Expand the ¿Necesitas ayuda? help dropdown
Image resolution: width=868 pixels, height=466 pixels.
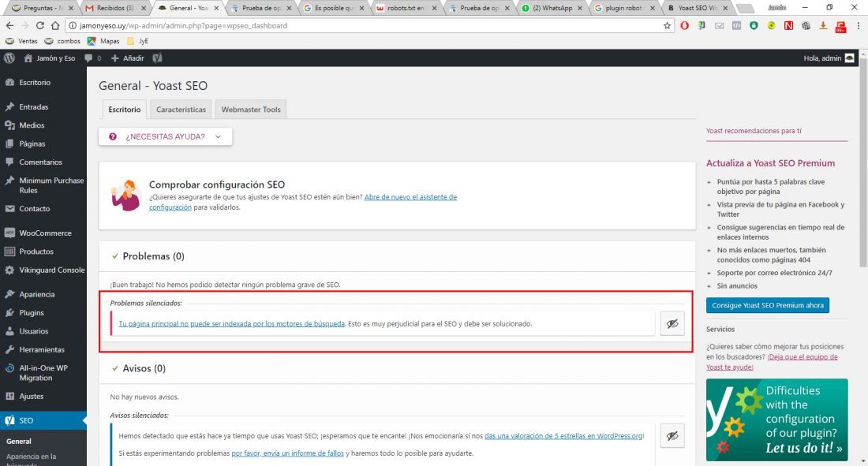coord(166,136)
